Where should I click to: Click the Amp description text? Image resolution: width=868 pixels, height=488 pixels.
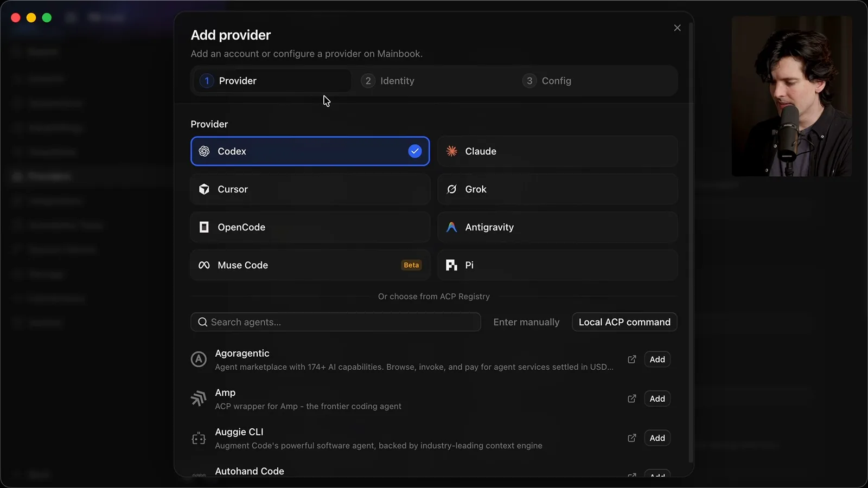pyautogui.click(x=308, y=406)
